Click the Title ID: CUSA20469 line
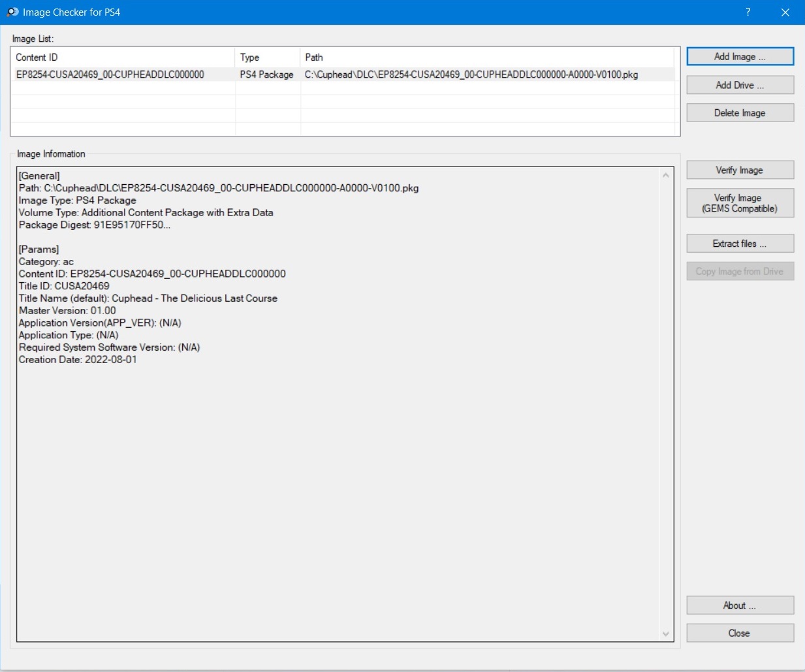This screenshot has height=672, width=805. pos(64,286)
